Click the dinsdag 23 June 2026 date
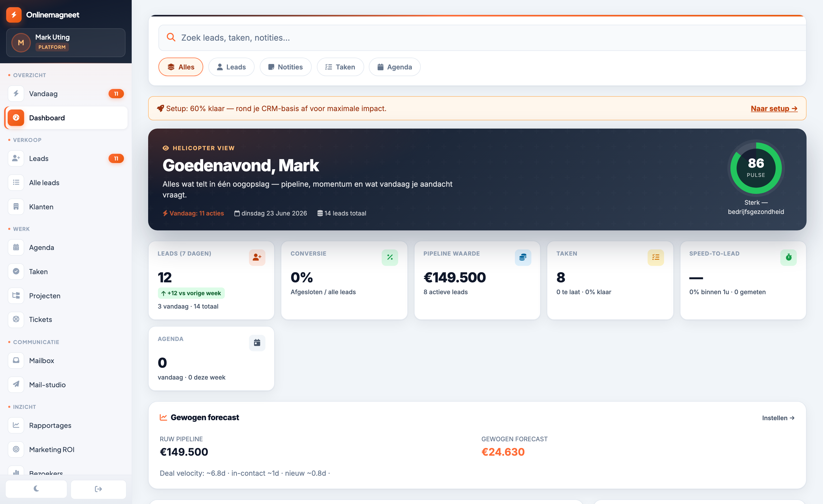This screenshot has height=504, width=823. pos(271,213)
